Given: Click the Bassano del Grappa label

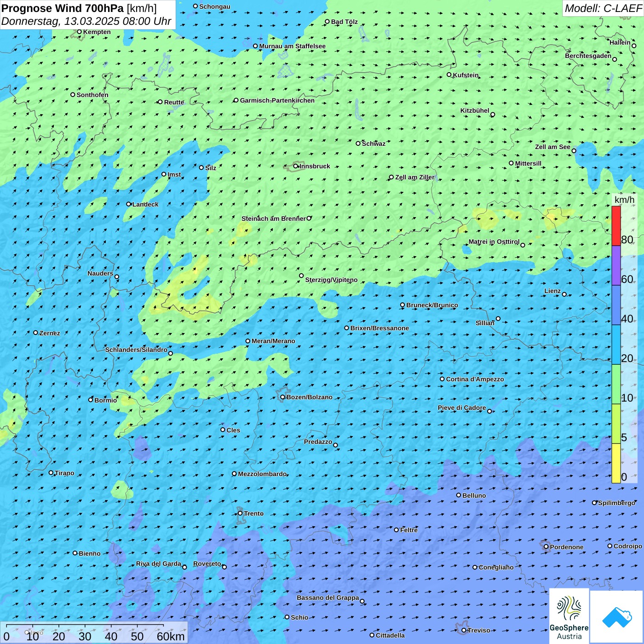Looking at the screenshot, I should [328, 598].
